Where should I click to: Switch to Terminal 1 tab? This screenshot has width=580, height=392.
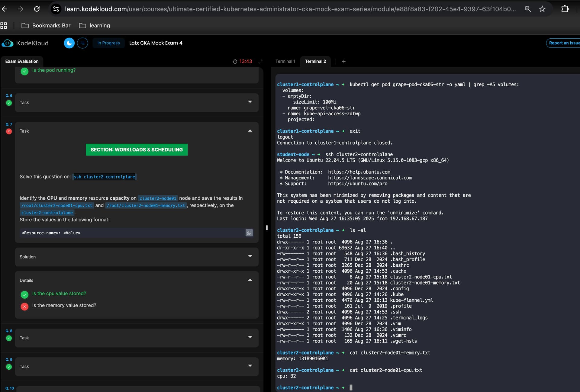(285, 61)
